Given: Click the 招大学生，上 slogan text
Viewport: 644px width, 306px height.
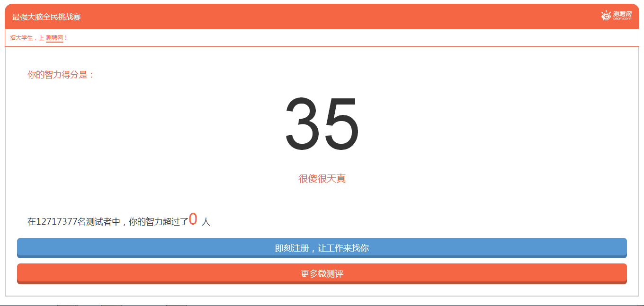Looking at the screenshot, I should tap(27, 38).
